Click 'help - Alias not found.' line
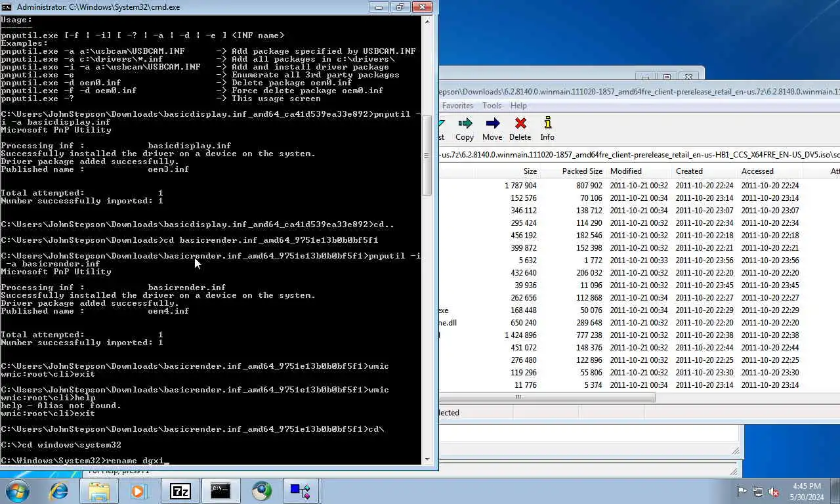840x504 pixels. click(61, 406)
